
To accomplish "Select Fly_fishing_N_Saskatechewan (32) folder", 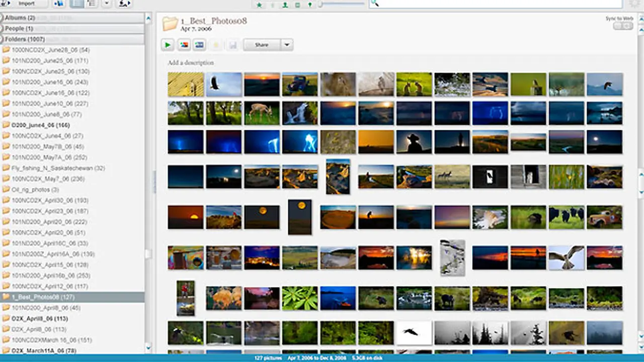I will 72,168.
